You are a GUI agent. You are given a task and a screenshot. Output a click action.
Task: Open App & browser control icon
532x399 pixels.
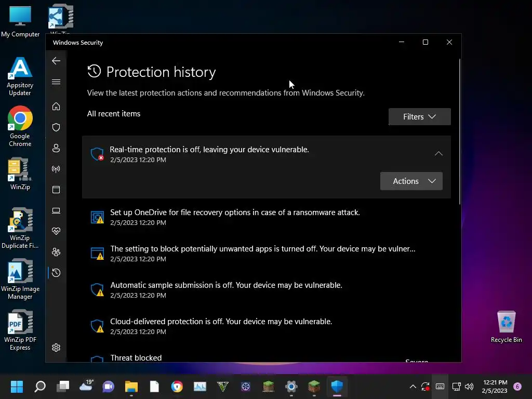pos(56,189)
